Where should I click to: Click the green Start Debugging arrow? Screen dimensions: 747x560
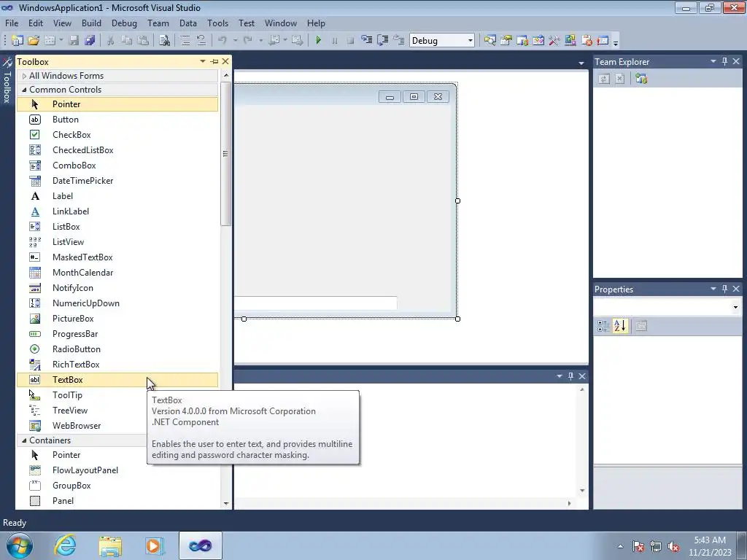318,41
